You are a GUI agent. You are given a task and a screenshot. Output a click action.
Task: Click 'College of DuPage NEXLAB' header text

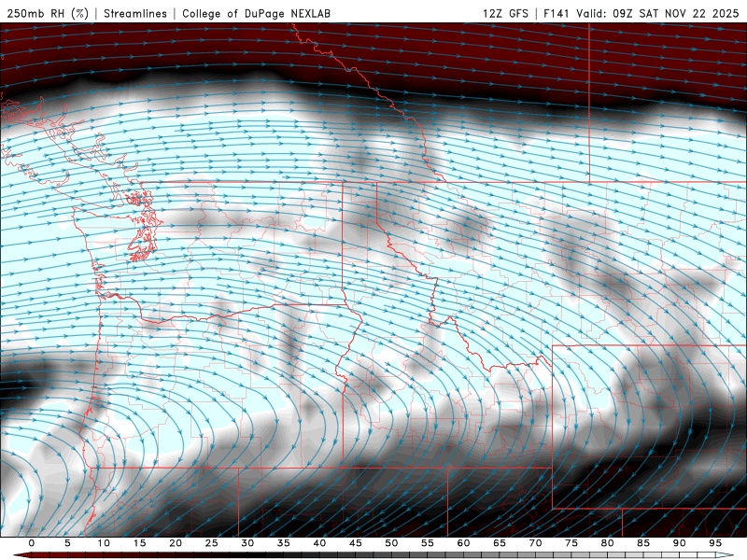[256, 13]
